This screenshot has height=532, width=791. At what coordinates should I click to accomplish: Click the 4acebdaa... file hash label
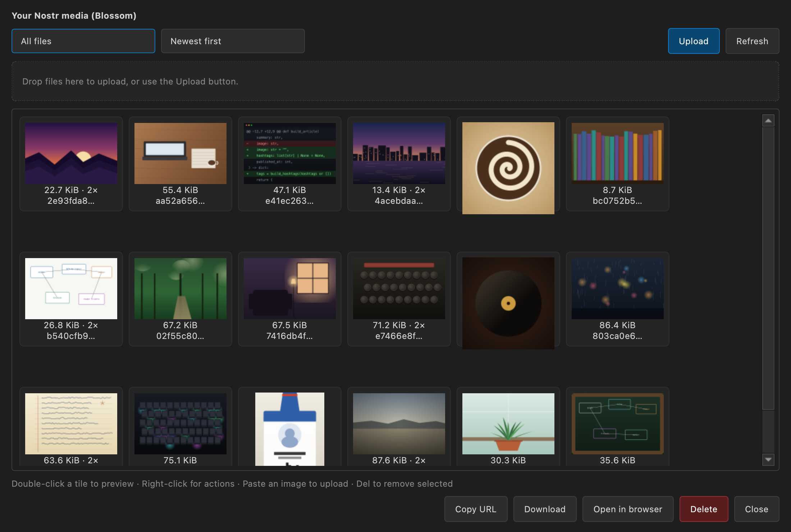399,201
